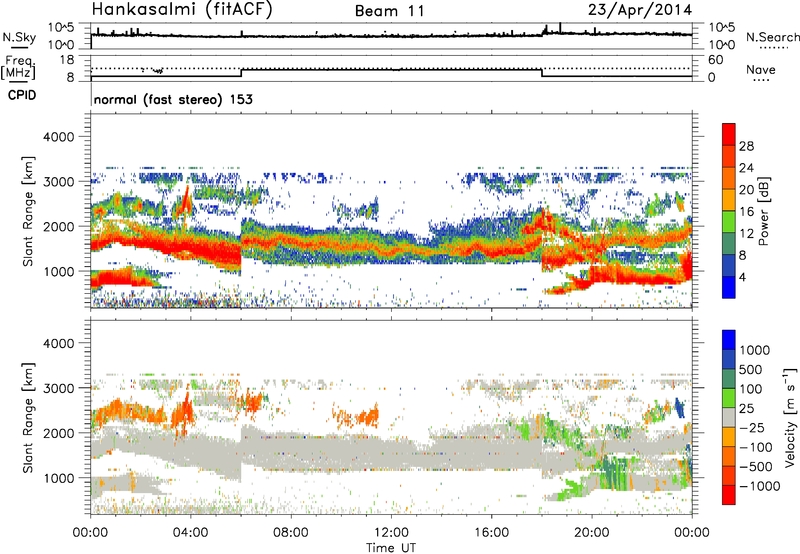800x554 pixels.
Task: Click the '16:00' time axis tick label
Action: coord(491,533)
